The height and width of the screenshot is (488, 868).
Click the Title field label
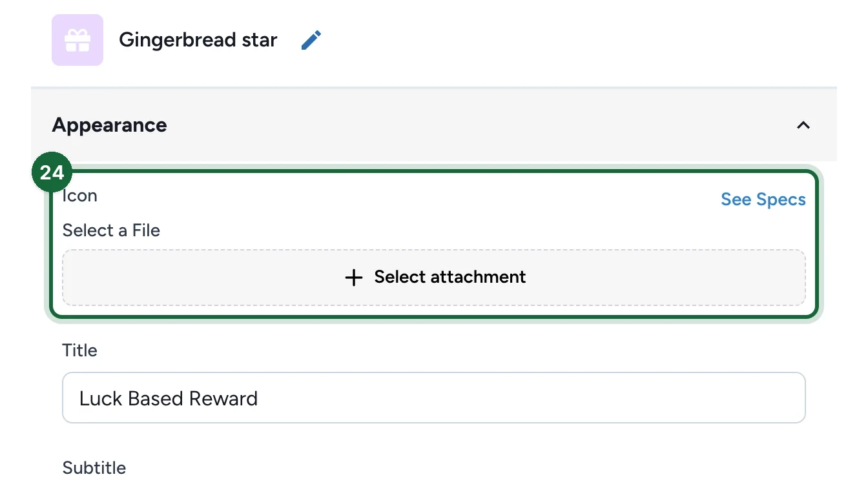pos(79,351)
